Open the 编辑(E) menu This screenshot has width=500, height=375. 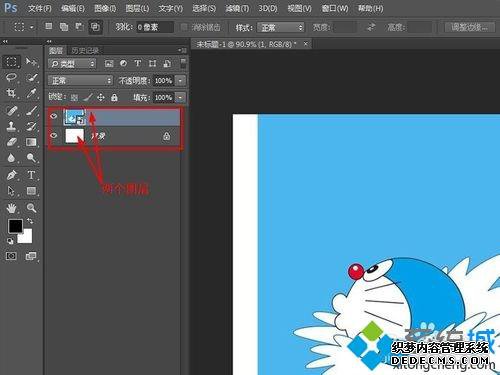point(73,8)
